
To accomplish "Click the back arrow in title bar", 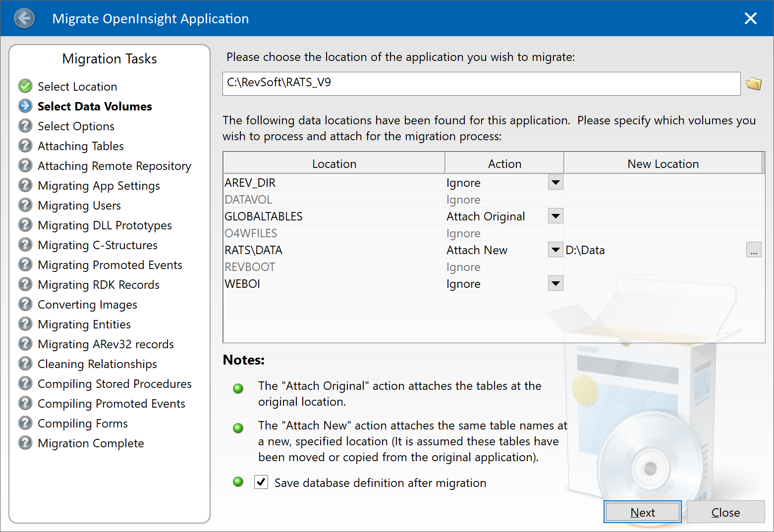I will pyautogui.click(x=24, y=18).
